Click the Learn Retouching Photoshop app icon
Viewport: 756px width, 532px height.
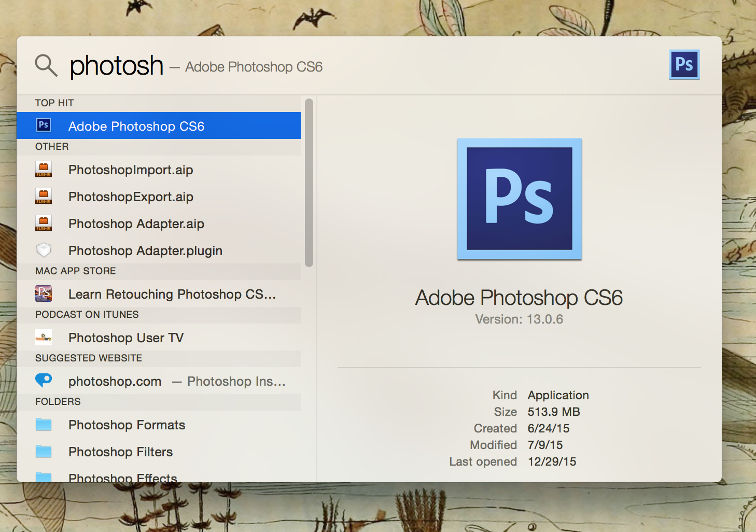click(44, 293)
